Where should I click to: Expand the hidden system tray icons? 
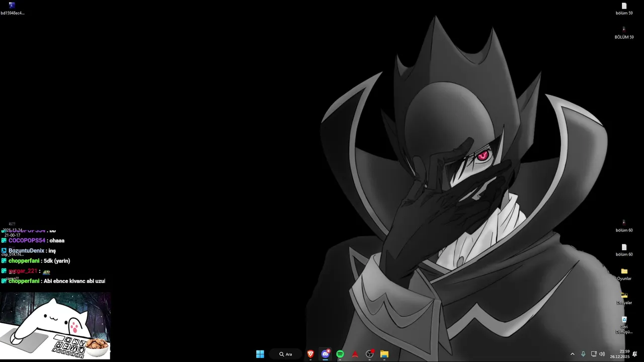coord(572,354)
